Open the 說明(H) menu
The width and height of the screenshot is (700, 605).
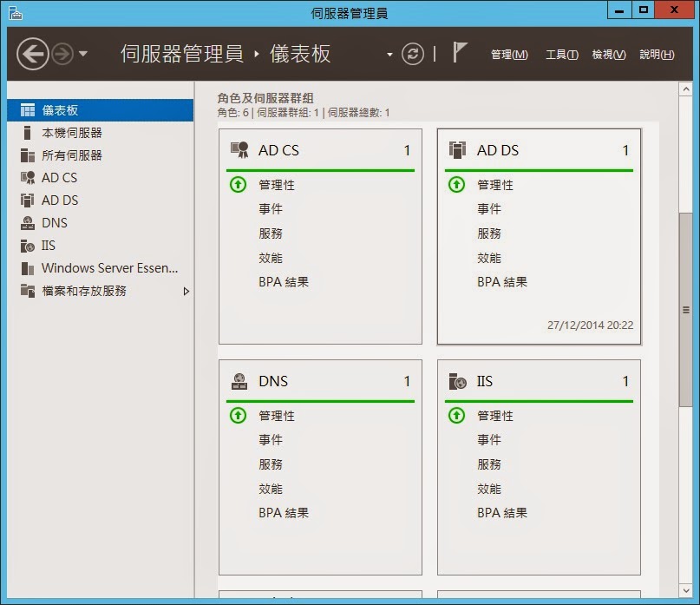click(657, 55)
